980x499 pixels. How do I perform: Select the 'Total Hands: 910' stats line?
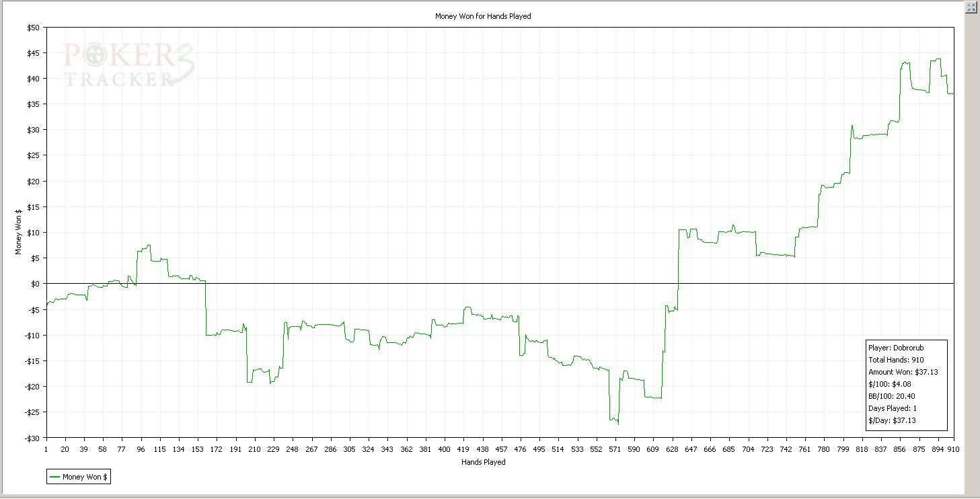click(896, 360)
